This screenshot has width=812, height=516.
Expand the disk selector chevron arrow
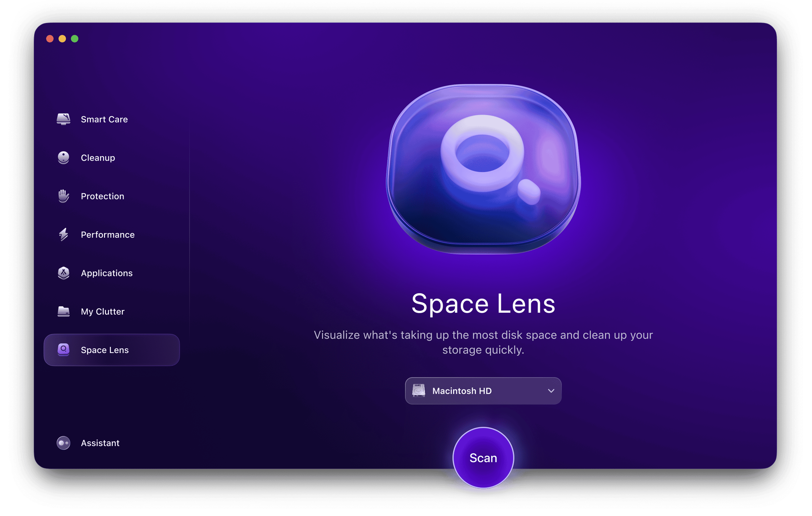coord(551,391)
